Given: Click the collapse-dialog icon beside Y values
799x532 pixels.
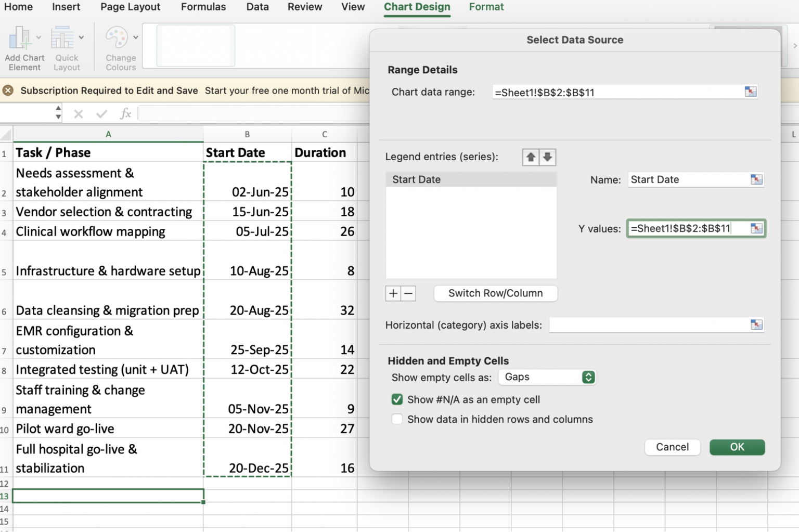Looking at the screenshot, I should 758,228.
